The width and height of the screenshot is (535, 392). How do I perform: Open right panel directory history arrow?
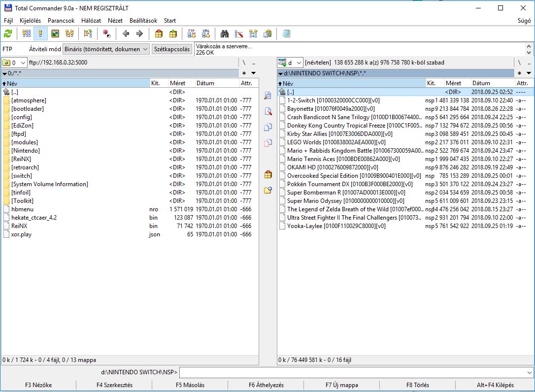tap(529, 73)
